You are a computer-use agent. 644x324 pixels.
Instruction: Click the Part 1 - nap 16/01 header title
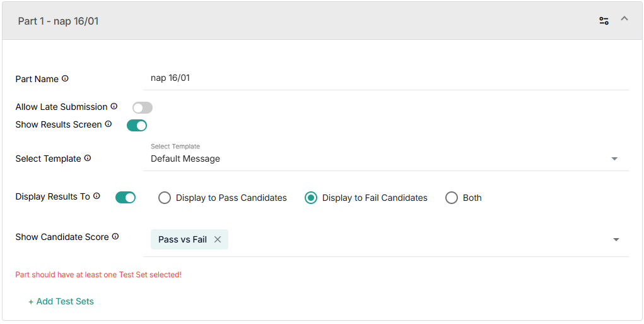[x=58, y=21]
